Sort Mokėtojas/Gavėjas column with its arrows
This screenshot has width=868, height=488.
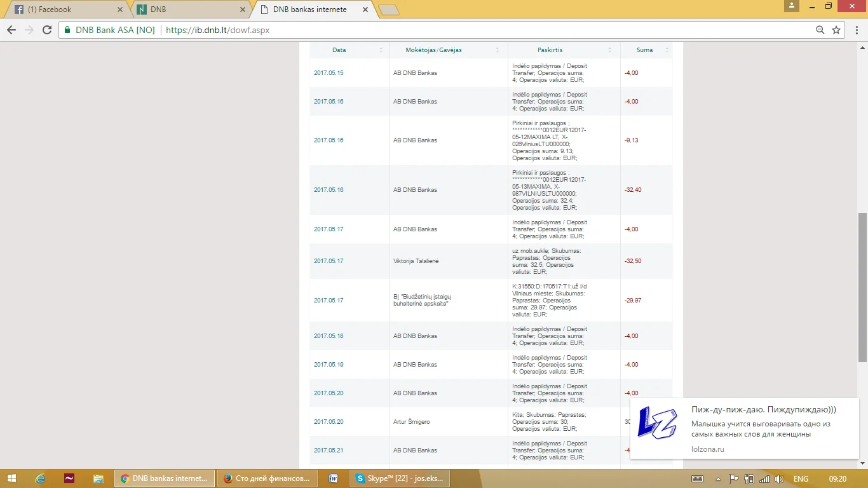[498, 50]
